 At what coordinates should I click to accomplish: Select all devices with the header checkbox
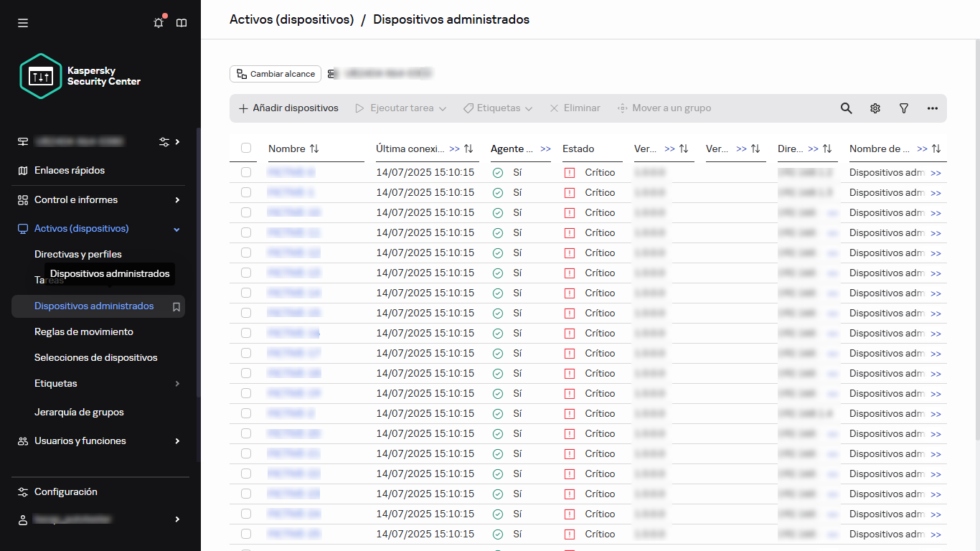pyautogui.click(x=246, y=148)
